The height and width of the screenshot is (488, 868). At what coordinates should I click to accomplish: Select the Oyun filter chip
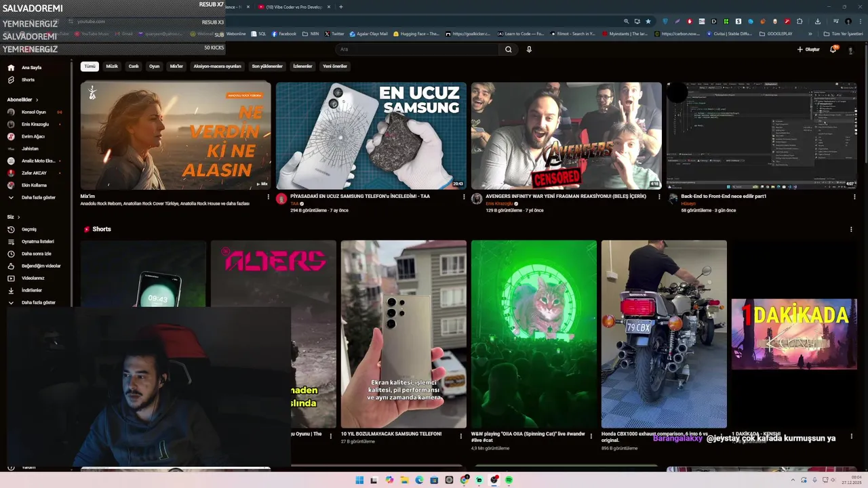coord(154,66)
